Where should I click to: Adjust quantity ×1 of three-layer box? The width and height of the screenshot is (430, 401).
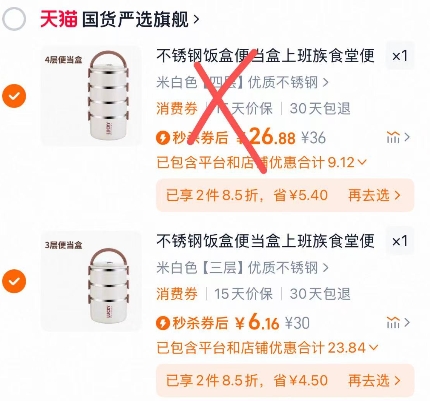pyautogui.click(x=400, y=241)
